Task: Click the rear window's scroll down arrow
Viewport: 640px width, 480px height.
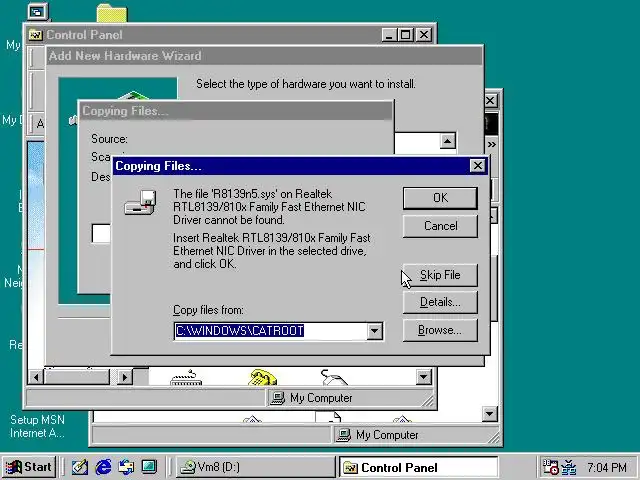Action: click(x=489, y=414)
